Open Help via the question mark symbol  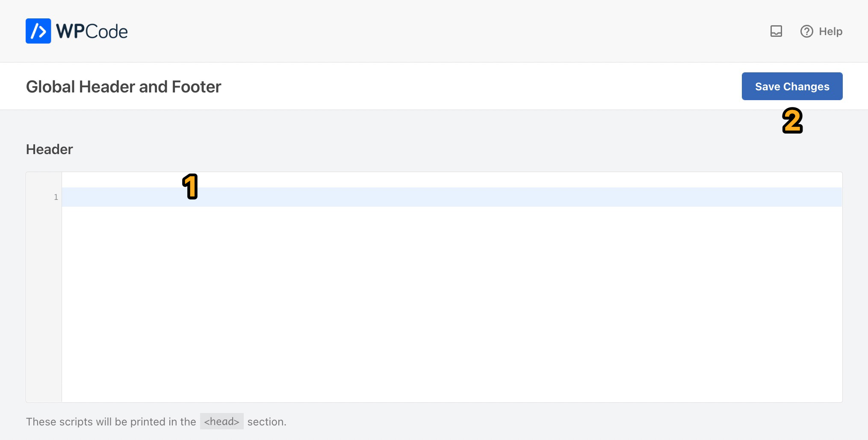806,31
